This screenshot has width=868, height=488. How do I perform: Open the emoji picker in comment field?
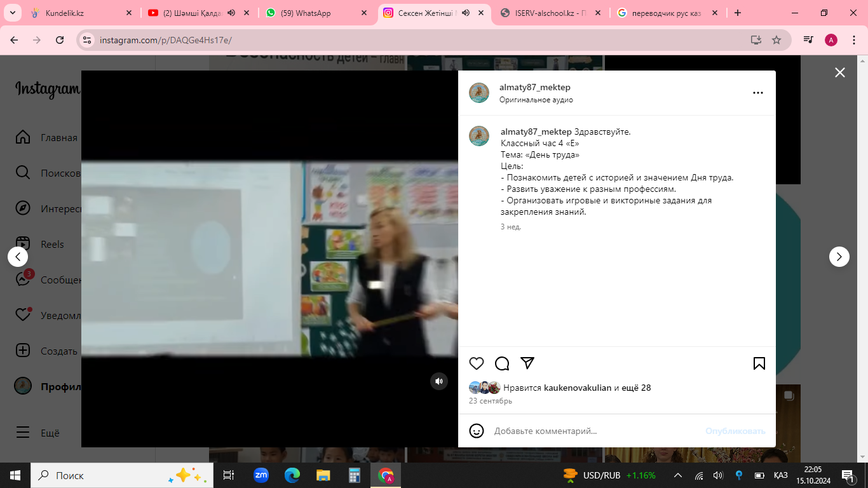(477, 431)
